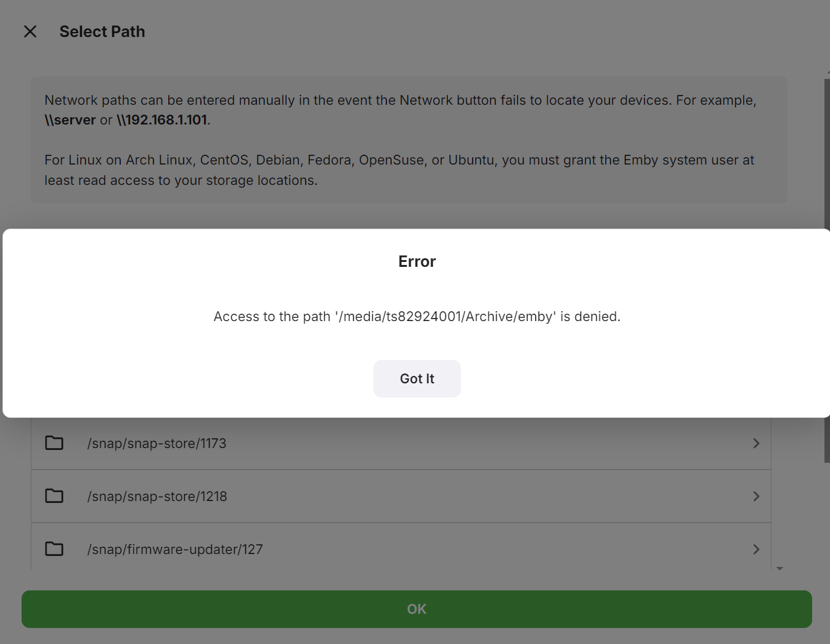Expand the /snap/snap-store/1218 chevron

[756, 496]
